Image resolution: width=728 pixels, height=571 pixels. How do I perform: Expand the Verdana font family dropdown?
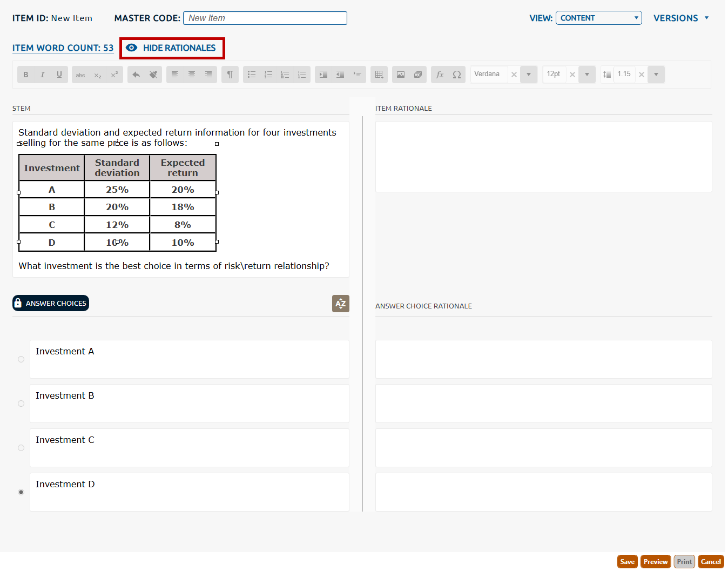529,75
